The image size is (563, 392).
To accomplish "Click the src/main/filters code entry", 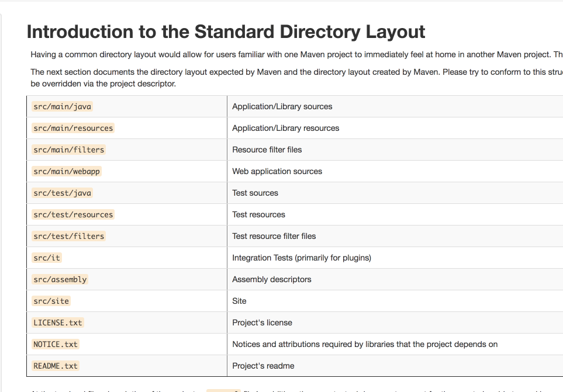I will tap(68, 150).
